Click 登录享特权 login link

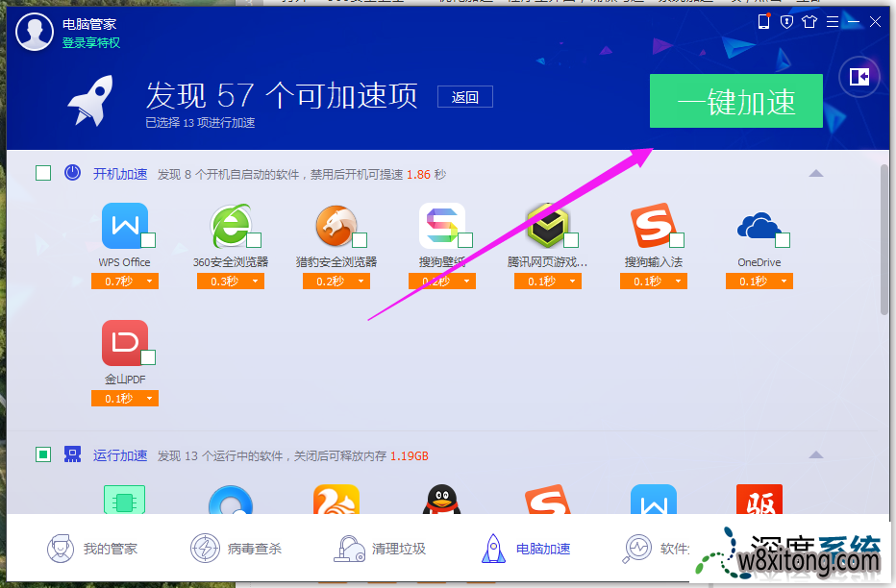pos(91,43)
